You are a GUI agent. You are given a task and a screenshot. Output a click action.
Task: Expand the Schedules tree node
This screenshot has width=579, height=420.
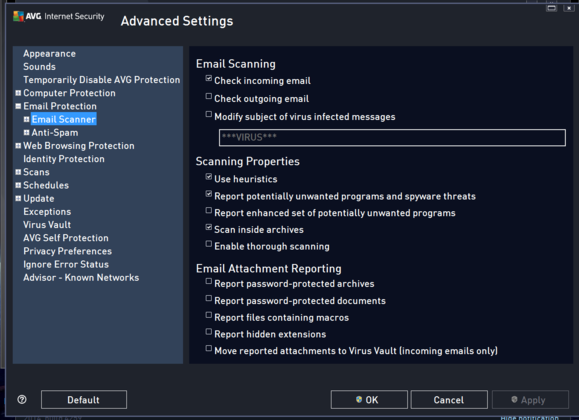tap(18, 185)
